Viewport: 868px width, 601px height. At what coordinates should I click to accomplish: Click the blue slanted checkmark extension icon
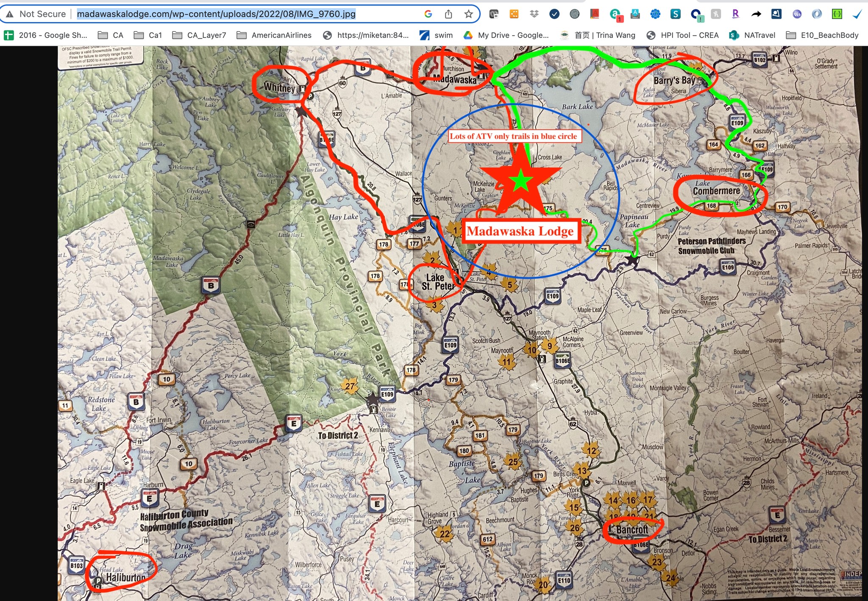coord(857,14)
